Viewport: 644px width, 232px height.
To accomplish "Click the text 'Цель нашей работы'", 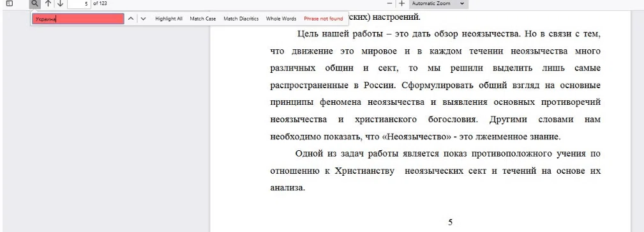I will (340, 34).
